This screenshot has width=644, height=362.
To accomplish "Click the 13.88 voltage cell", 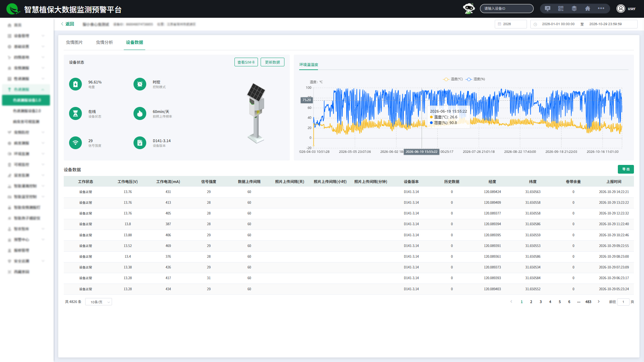I will (x=127, y=235).
